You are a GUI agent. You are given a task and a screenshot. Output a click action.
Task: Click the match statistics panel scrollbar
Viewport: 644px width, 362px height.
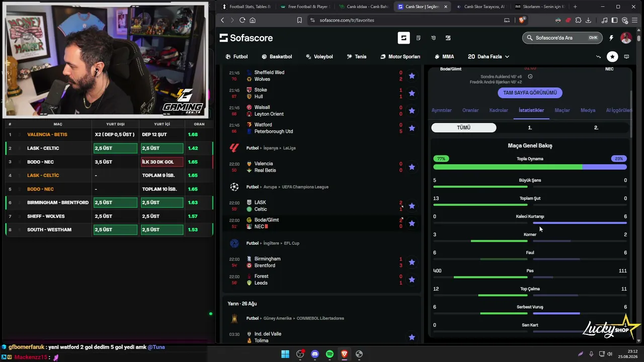coord(631,114)
